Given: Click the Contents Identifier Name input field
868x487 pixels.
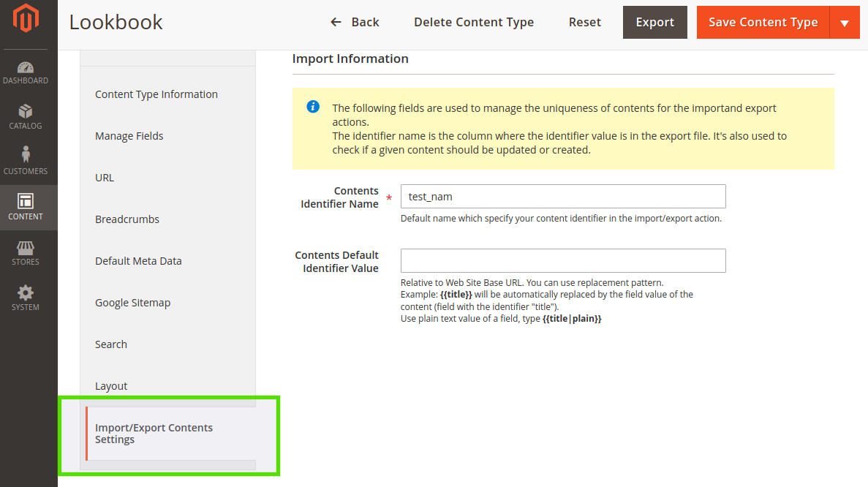Looking at the screenshot, I should coord(563,197).
